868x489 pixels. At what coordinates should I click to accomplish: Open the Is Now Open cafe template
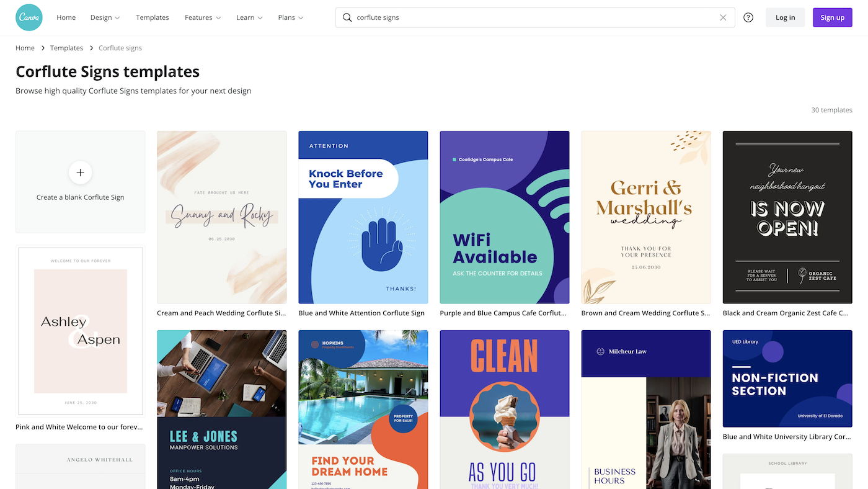tap(787, 217)
